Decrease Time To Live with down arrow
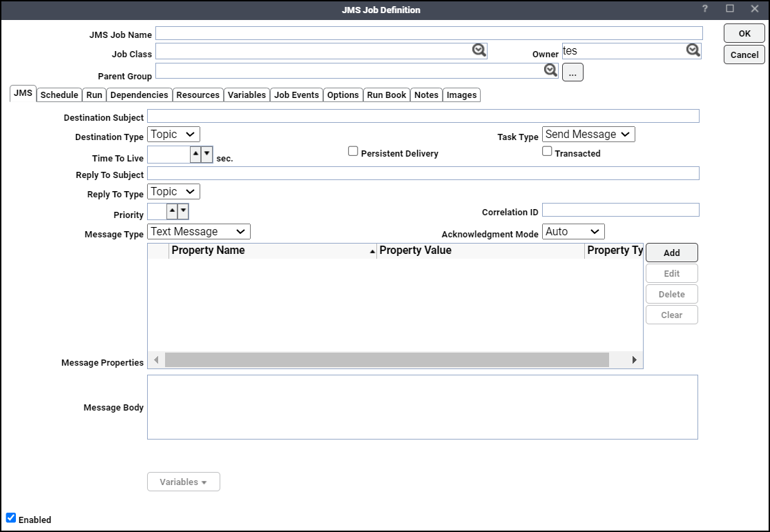 click(207, 154)
